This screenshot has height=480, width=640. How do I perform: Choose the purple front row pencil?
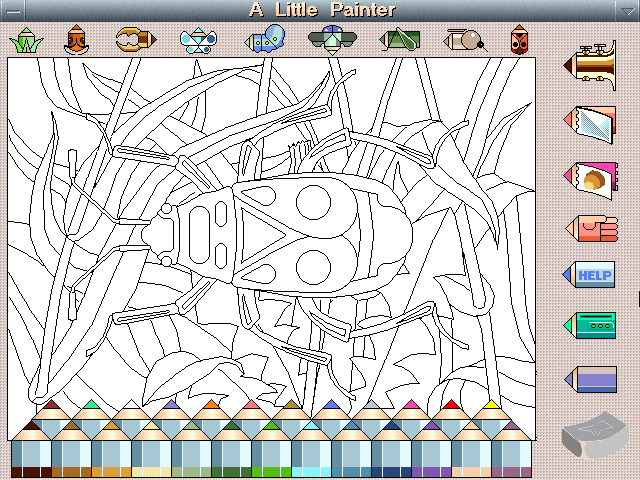pos(431,450)
